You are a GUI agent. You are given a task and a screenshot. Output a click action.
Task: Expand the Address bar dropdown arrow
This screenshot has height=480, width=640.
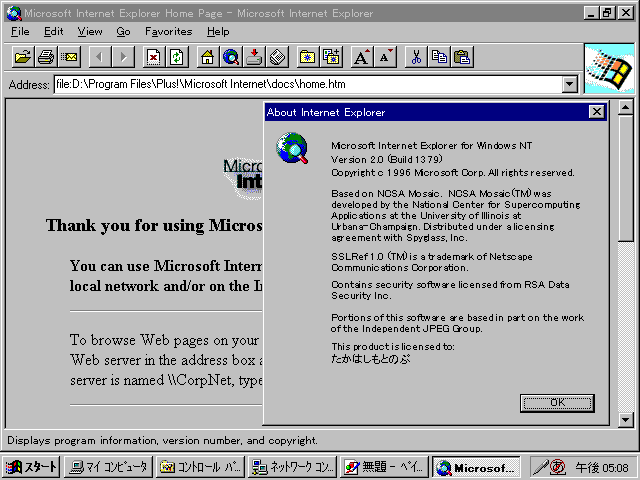click(569, 84)
